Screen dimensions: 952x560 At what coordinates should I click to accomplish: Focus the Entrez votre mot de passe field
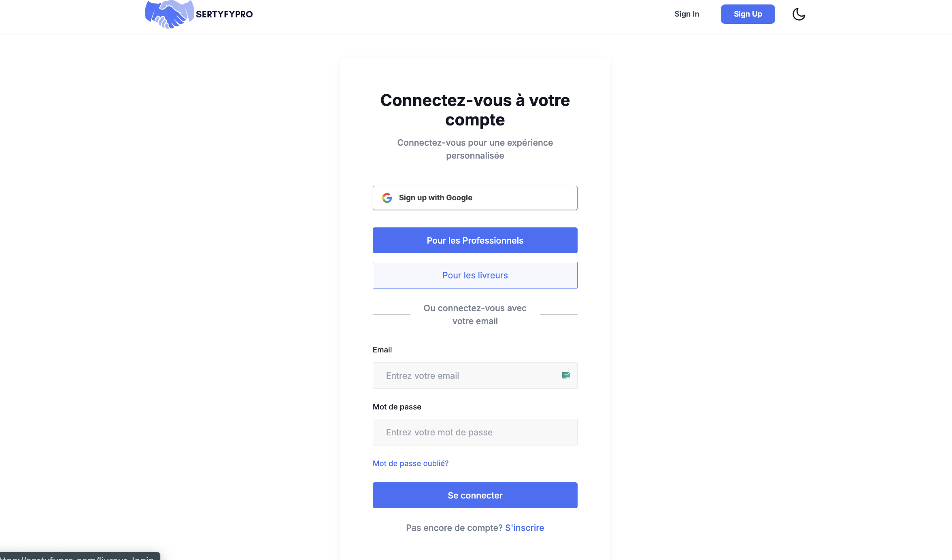click(475, 432)
